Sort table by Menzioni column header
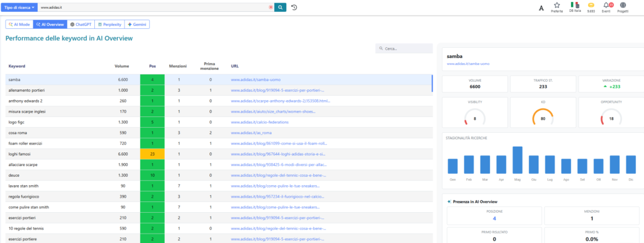This screenshot has width=644, height=243. (x=178, y=66)
